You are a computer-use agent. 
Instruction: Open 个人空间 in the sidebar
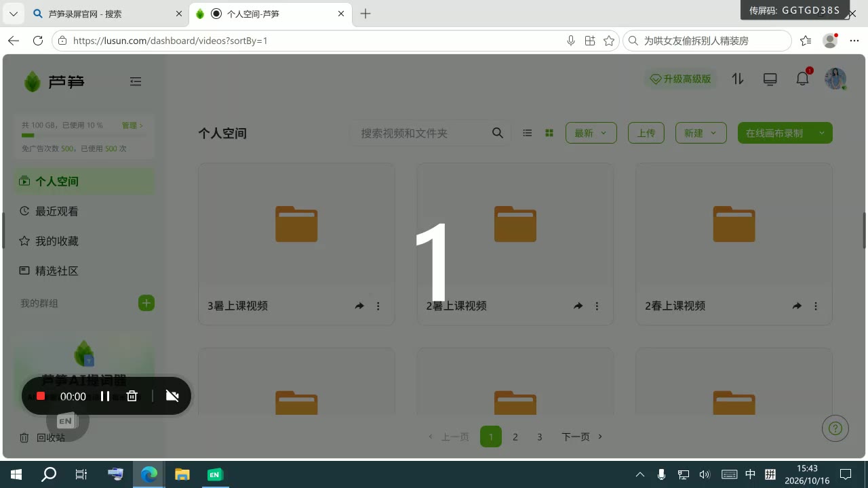click(x=84, y=181)
